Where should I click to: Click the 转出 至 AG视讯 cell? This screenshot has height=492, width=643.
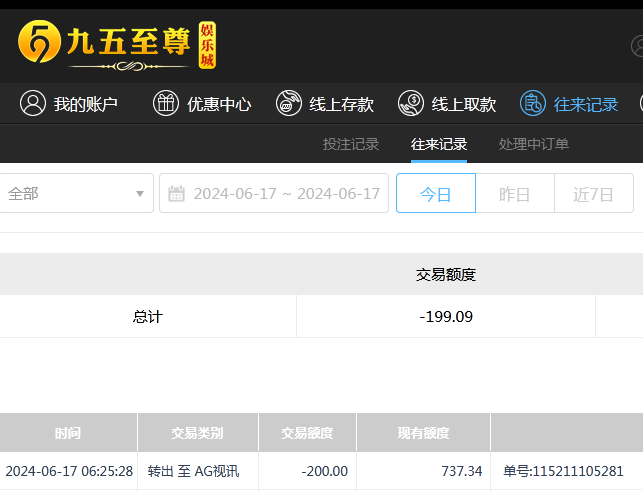193,471
